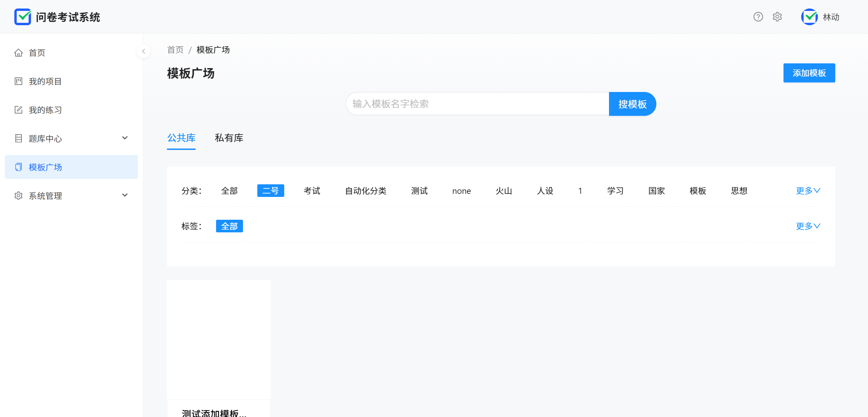Image resolution: width=868 pixels, height=417 pixels.
Task: Expand the 题库中心 menu
Action: click(x=125, y=138)
